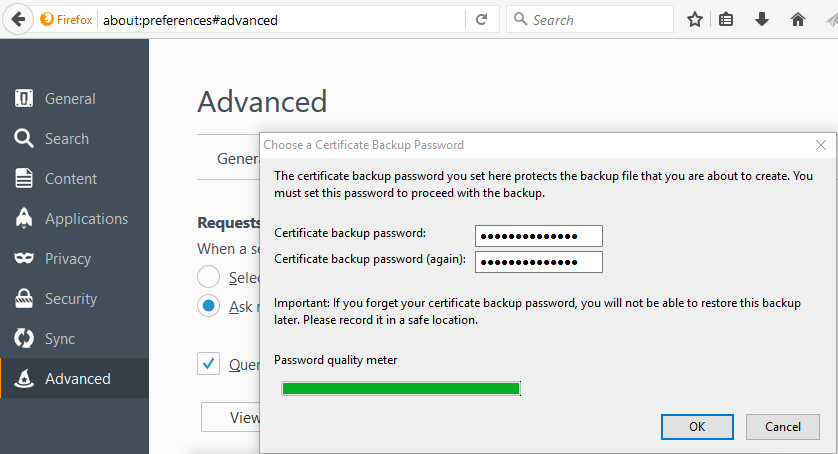Cancel the certificate backup dialog
This screenshot has height=454, width=838.
tap(783, 427)
